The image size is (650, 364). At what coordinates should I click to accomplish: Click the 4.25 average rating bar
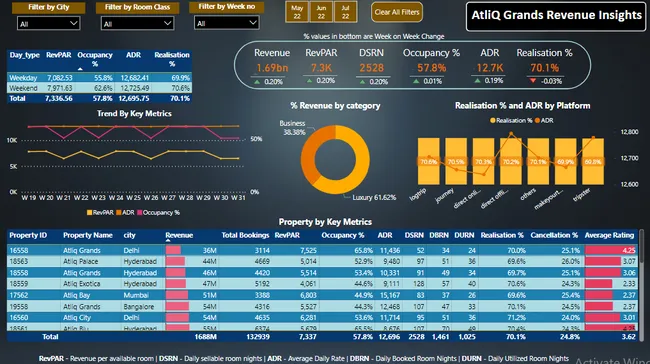[x=610, y=250]
